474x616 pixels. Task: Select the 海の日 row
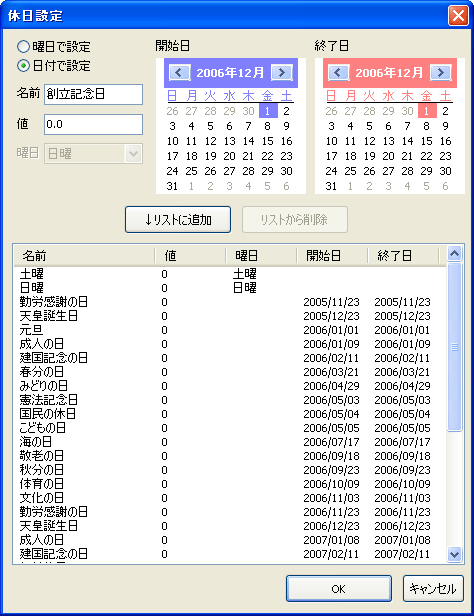[230, 442]
